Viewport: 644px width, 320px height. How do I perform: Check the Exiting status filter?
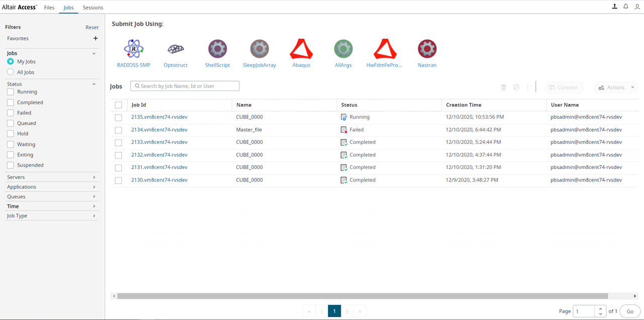[11, 155]
